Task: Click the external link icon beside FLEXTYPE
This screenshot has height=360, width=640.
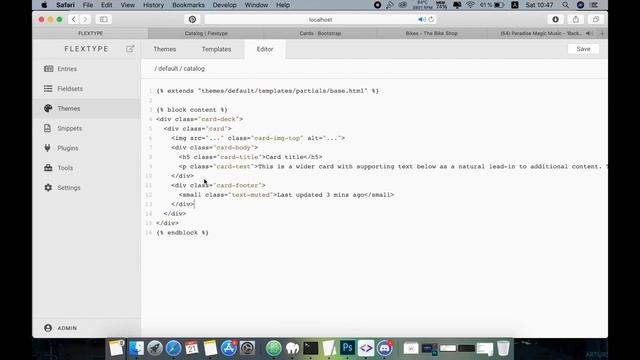Action: (130, 49)
